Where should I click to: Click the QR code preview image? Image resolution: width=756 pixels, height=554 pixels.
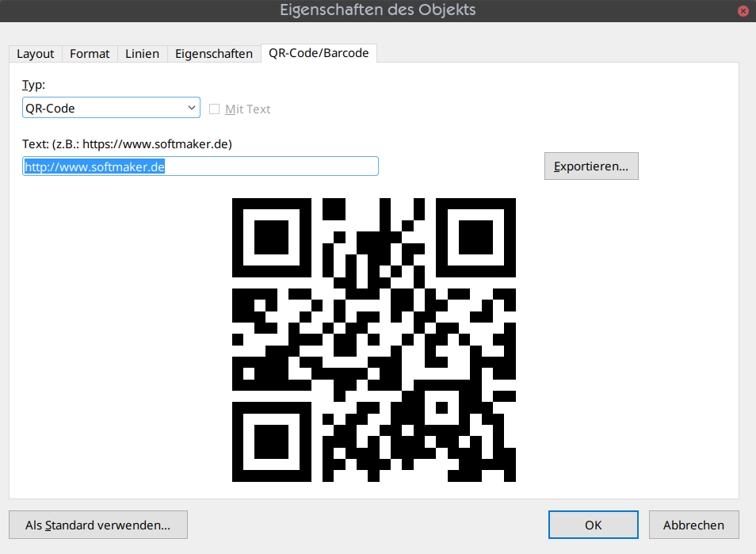pyautogui.click(x=374, y=339)
